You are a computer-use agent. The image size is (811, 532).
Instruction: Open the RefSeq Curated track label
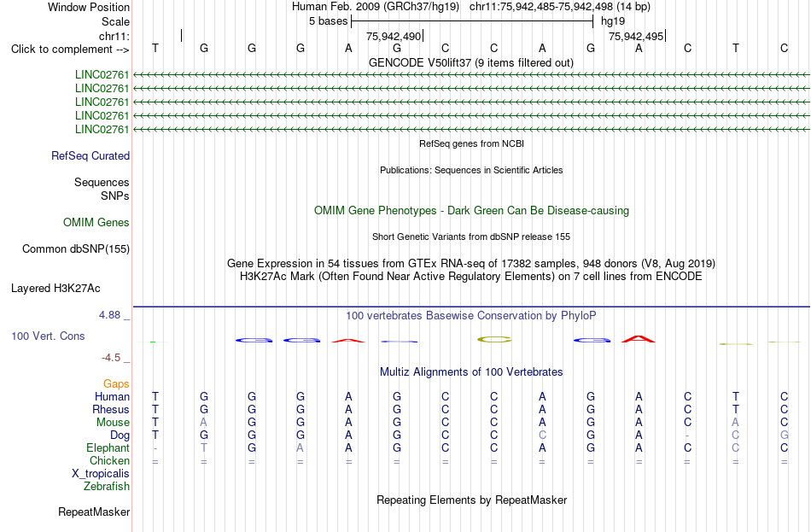90,155
